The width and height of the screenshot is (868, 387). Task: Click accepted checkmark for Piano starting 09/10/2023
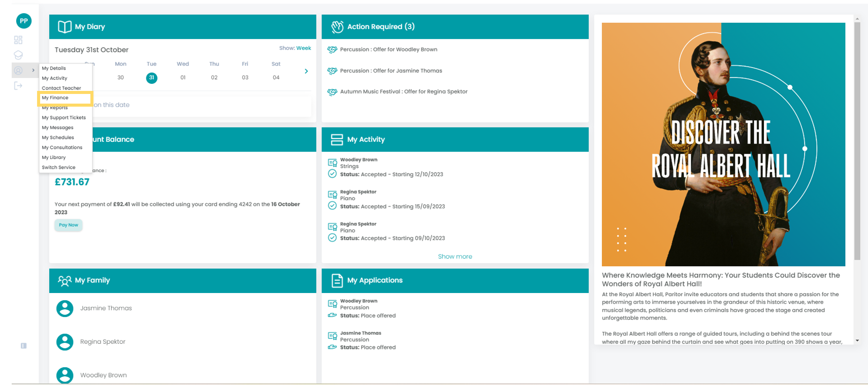point(332,238)
